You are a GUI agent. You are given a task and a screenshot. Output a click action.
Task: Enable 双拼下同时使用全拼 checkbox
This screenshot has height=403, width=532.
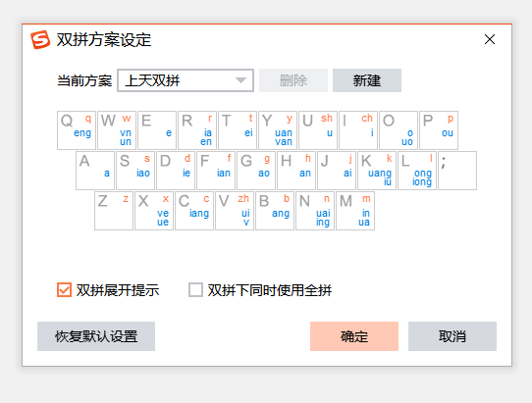pyautogui.click(x=195, y=290)
